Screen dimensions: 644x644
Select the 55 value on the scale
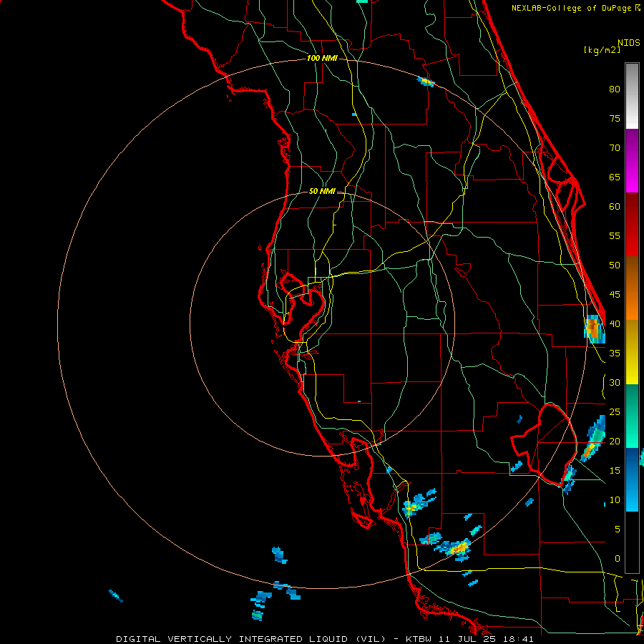point(615,235)
